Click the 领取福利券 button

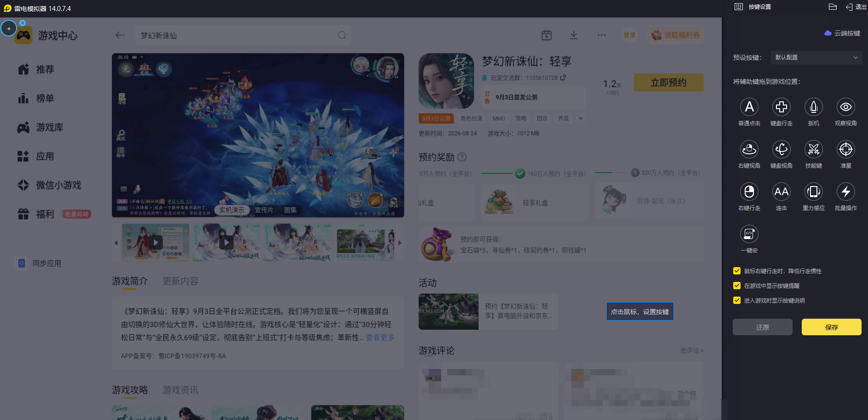tap(676, 35)
